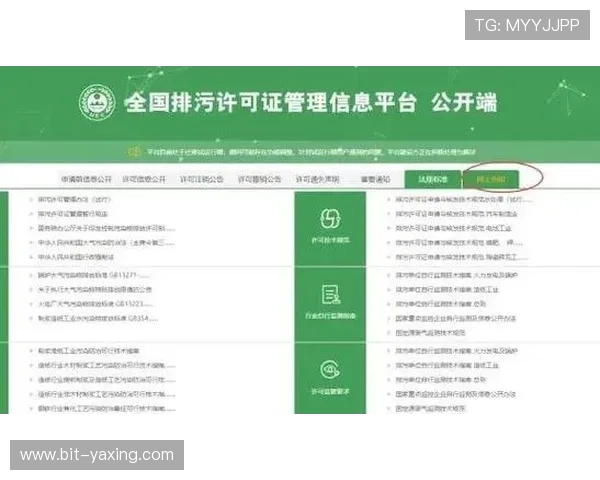Screen dimensions: 600x480
Task: Click the 行业自行监测指南 label under its icon
Action: [x=330, y=316]
